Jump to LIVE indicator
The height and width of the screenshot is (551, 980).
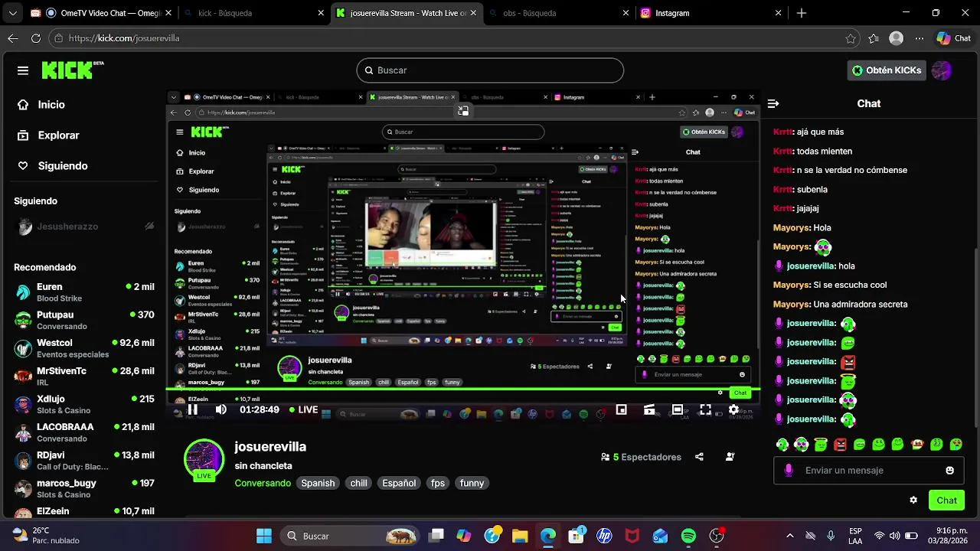(x=303, y=409)
